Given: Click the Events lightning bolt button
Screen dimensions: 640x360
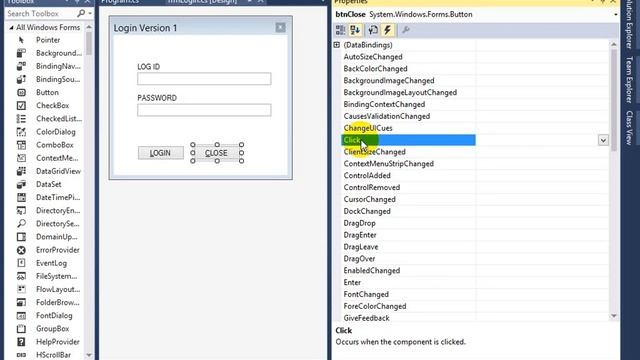Looking at the screenshot, I should tap(387, 30).
